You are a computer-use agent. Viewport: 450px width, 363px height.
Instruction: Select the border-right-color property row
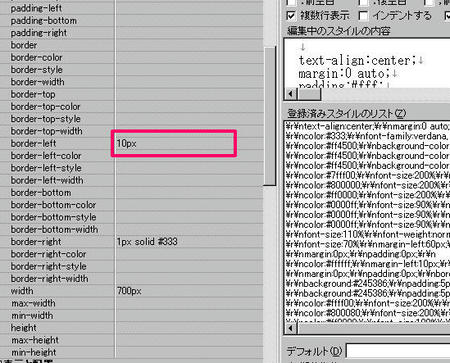(x=132, y=254)
